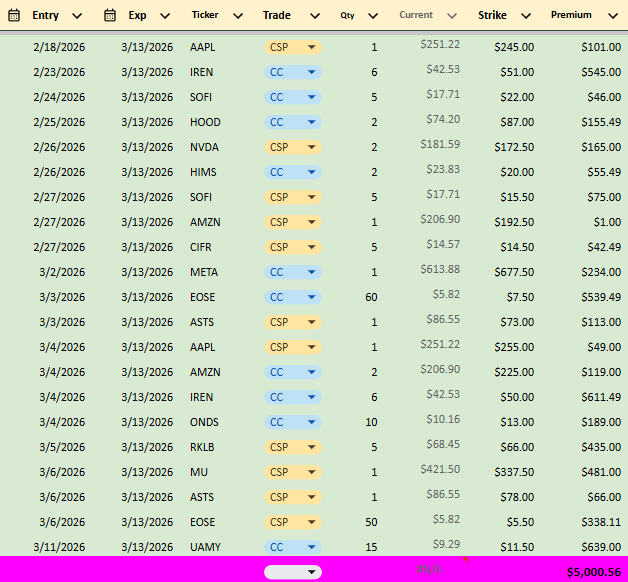Screen dimensions: 628x582
Task: Open CSP trade dropdown in CIFR row
Action: pyautogui.click(x=293, y=247)
